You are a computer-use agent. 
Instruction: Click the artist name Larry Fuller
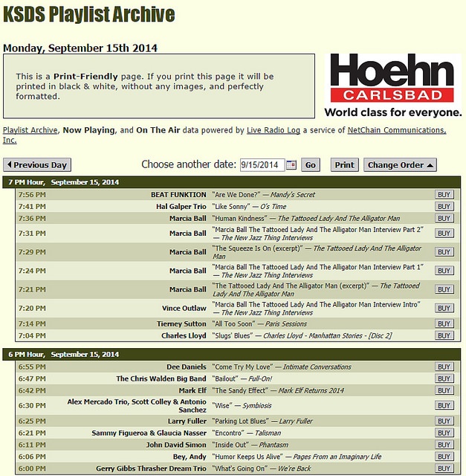tap(187, 421)
